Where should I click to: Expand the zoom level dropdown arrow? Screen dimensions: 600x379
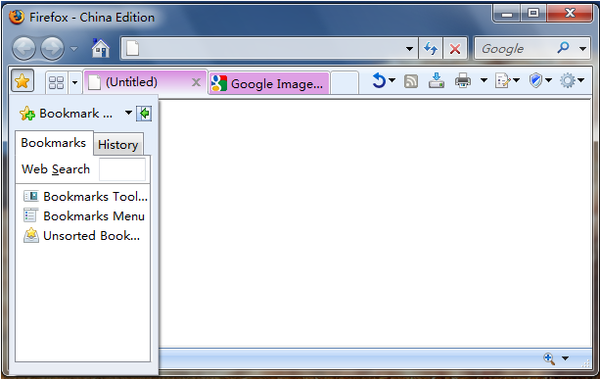tap(565, 359)
